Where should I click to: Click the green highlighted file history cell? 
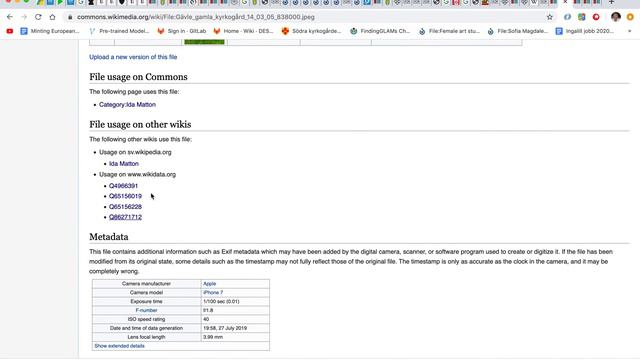204,42
